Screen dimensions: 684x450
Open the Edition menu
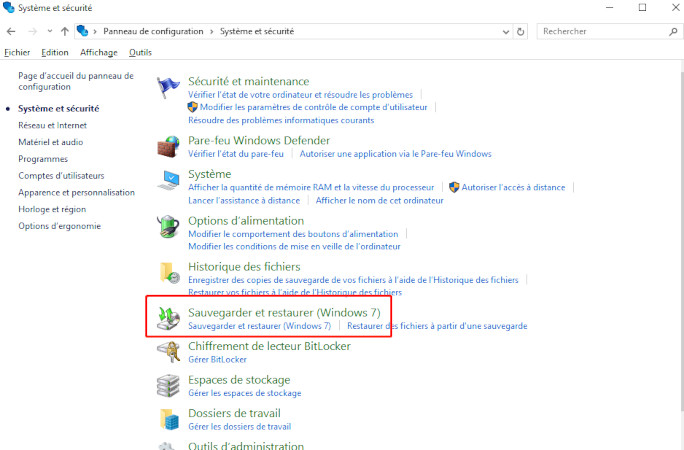(x=55, y=52)
